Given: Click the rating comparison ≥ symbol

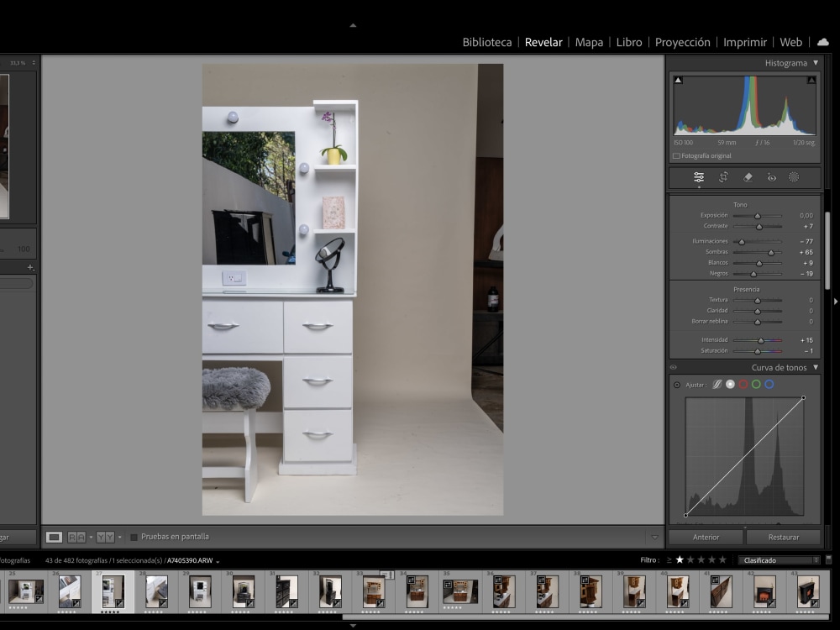Looking at the screenshot, I should coord(669,559).
